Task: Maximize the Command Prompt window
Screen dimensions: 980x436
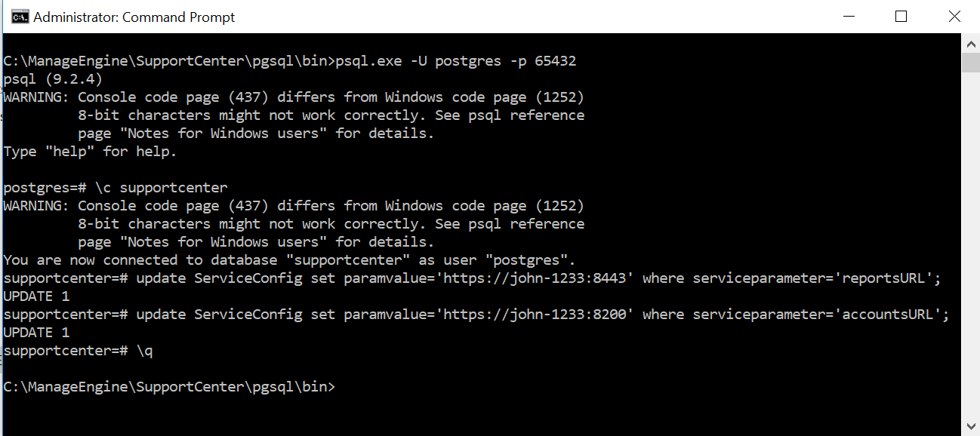Action: 901,17
